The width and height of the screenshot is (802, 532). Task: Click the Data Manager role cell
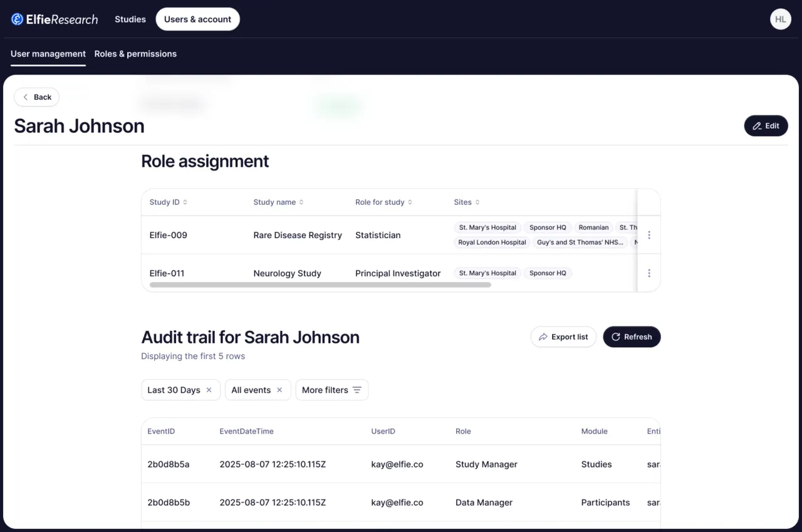(x=484, y=503)
